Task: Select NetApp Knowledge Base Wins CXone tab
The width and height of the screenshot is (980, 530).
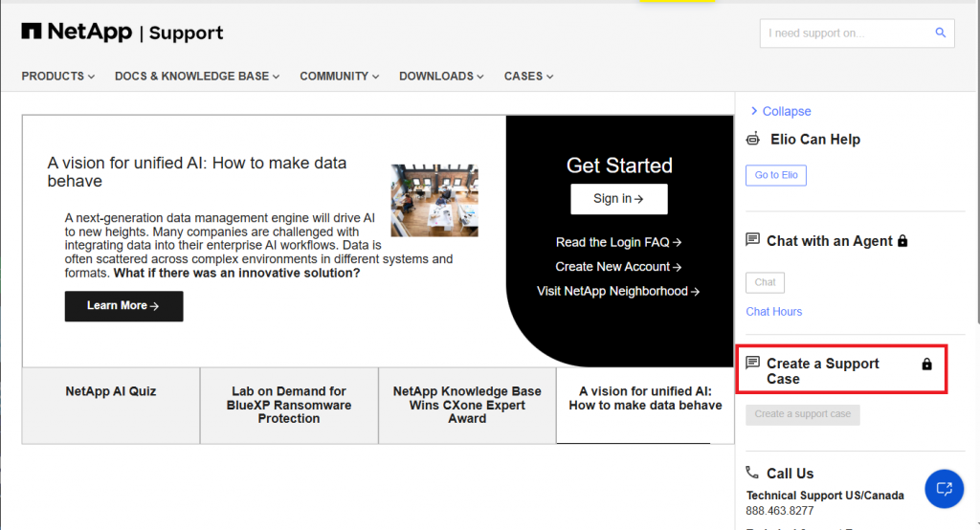Action: 467,406
